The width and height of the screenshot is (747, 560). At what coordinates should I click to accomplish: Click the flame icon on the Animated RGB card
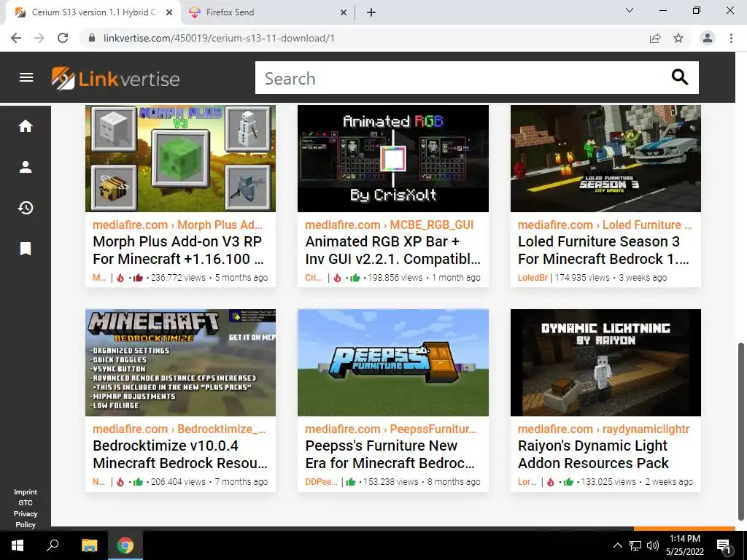point(337,278)
